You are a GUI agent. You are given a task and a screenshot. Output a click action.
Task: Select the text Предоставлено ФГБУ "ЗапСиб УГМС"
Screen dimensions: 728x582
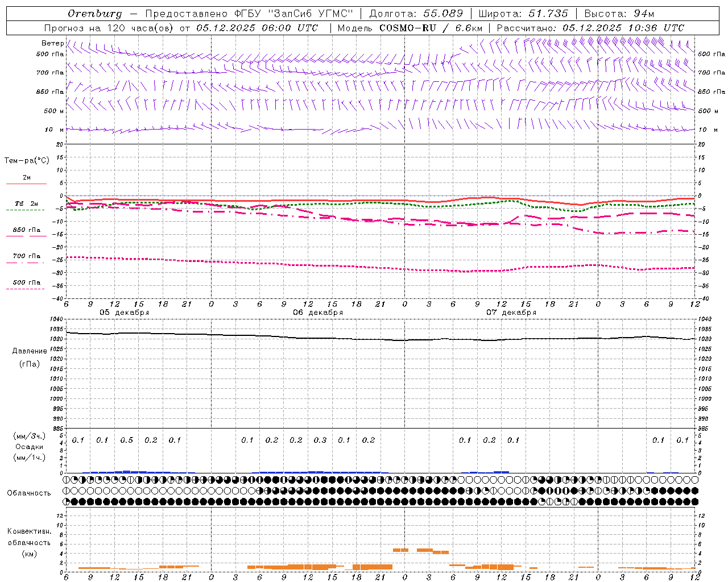coord(249,14)
